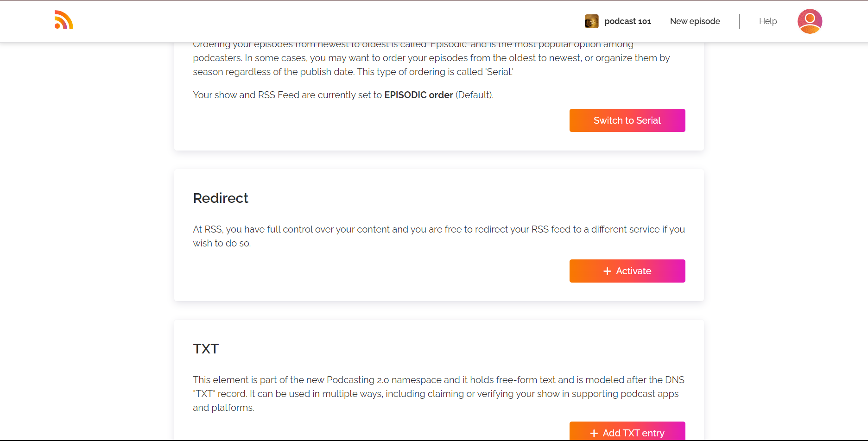Click the vertical divider beside Help
The image size is (868, 441).
[740, 21]
